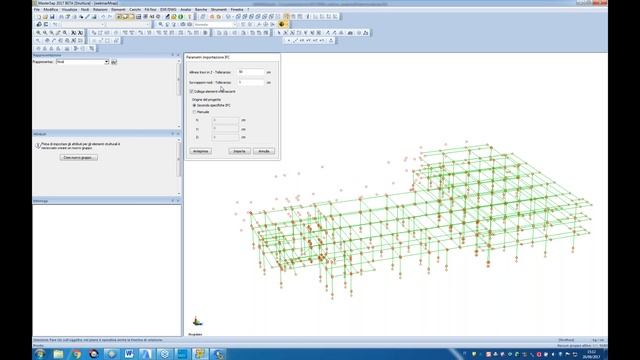Click the green circle toolbar icon
Viewport: 640px width, 360px height.
(180, 17)
